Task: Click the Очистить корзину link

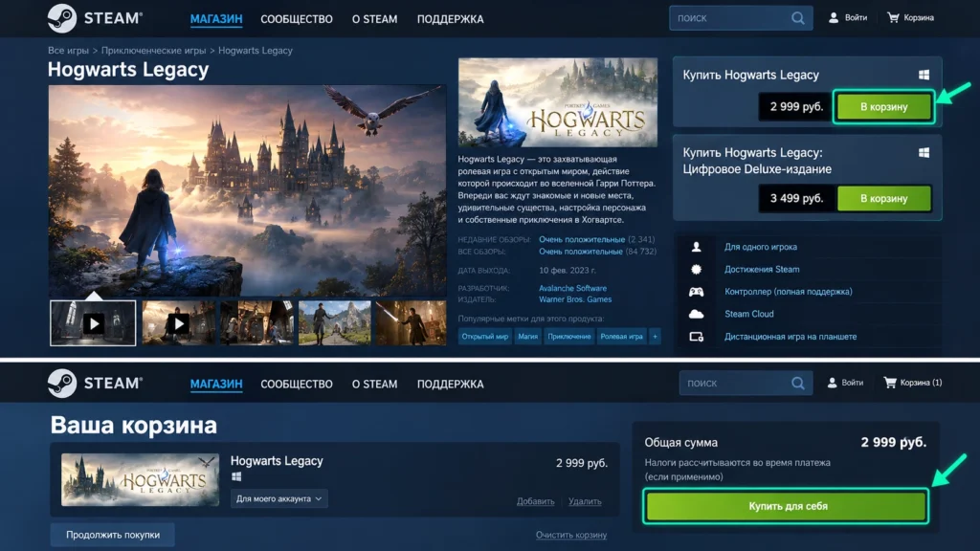Action: pyautogui.click(x=571, y=535)
